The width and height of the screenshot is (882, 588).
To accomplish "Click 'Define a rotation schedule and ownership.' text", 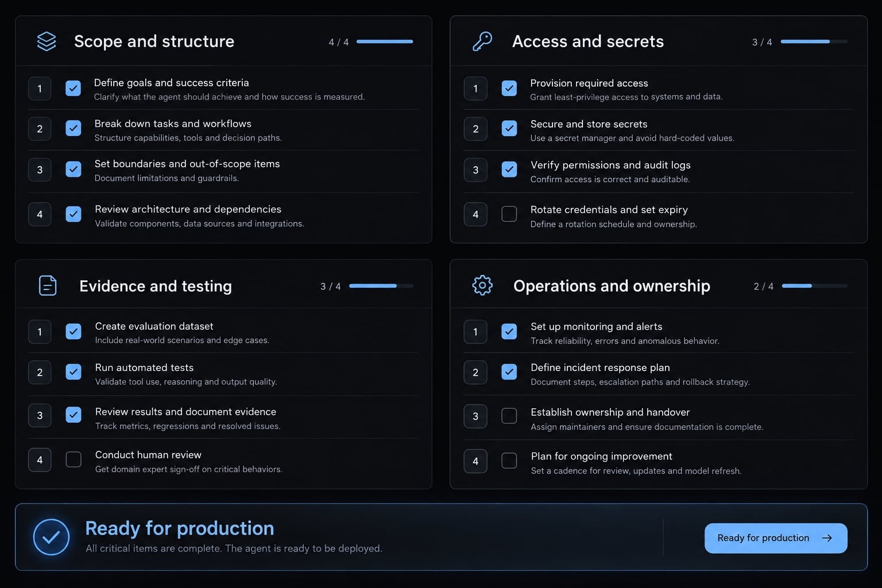I will pyautogui.click(x=614, y=224).
